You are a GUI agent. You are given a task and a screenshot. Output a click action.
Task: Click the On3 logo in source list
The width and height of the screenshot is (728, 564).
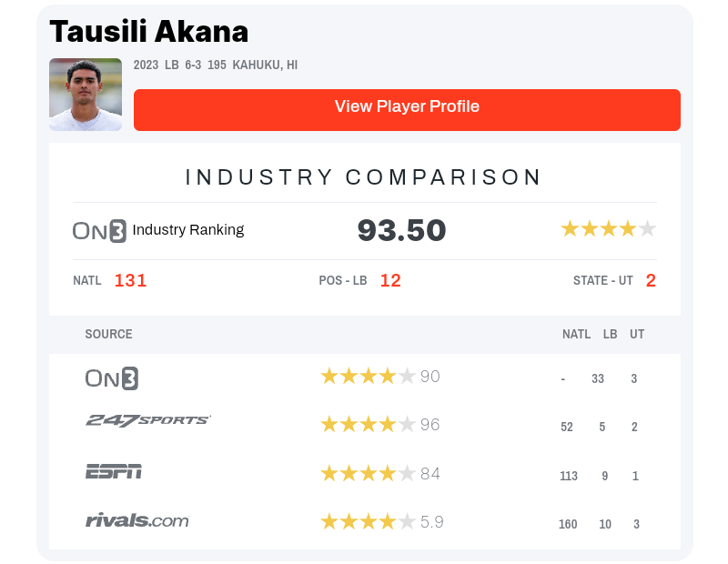[112, 378]
